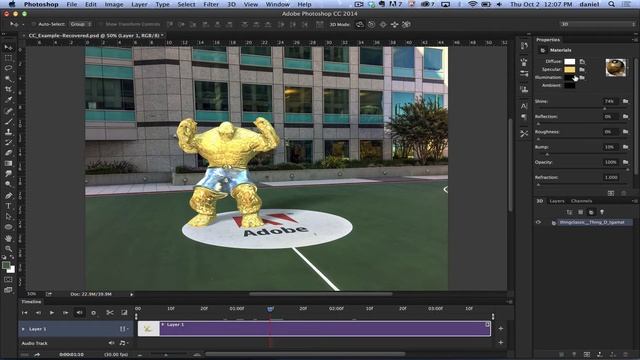Click the Drag 3D Object mode icon
This screenshot has height=360, width=640.
pos(383,24)
